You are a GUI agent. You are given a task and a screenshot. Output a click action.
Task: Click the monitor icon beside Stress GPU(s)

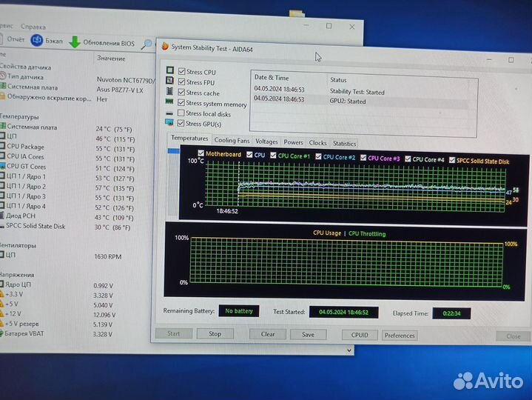169,122
